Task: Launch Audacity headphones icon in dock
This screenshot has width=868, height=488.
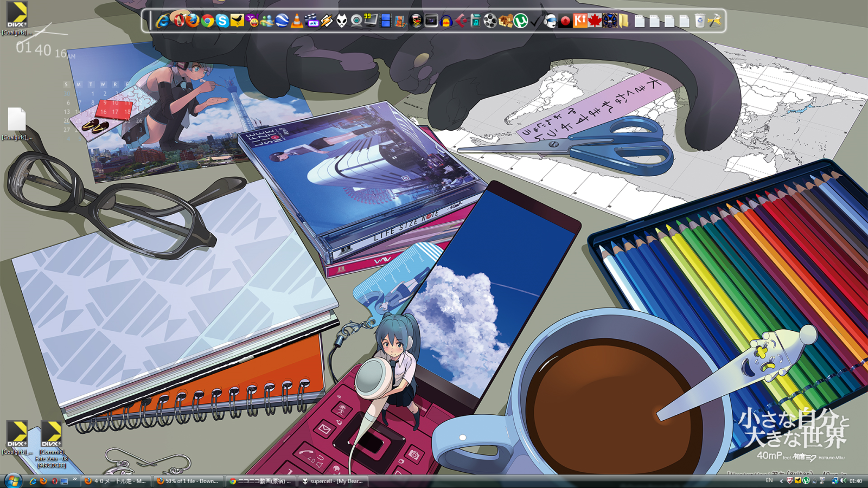Action: pos(446,21)
